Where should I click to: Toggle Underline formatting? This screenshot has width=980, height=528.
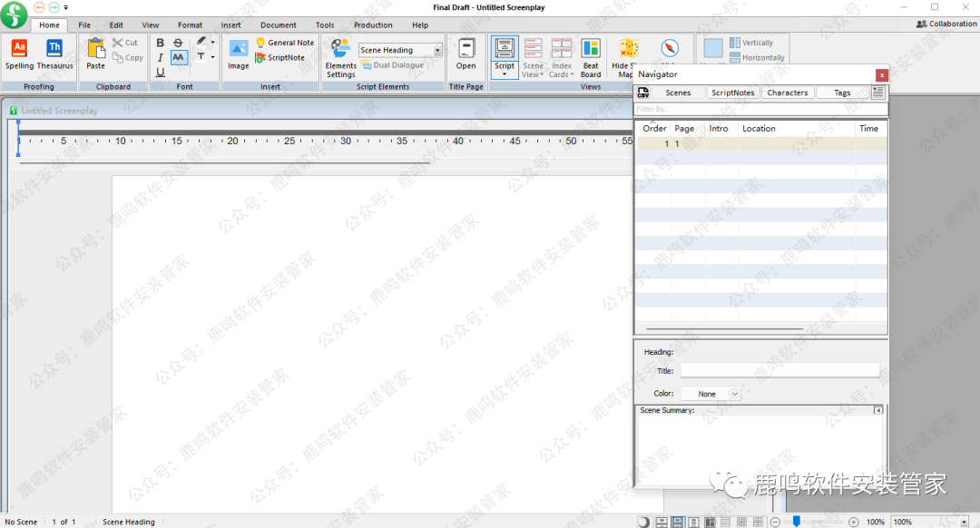[x=161, y=73]
